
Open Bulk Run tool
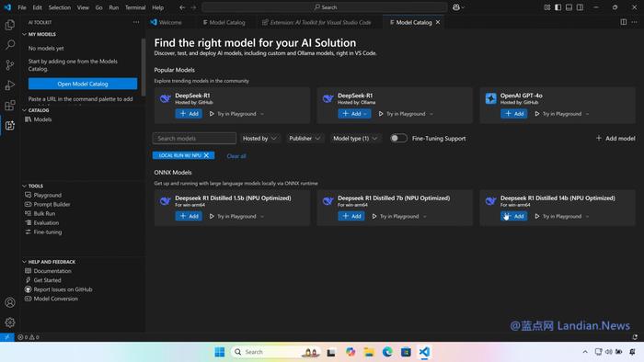[x=44, y=213]
